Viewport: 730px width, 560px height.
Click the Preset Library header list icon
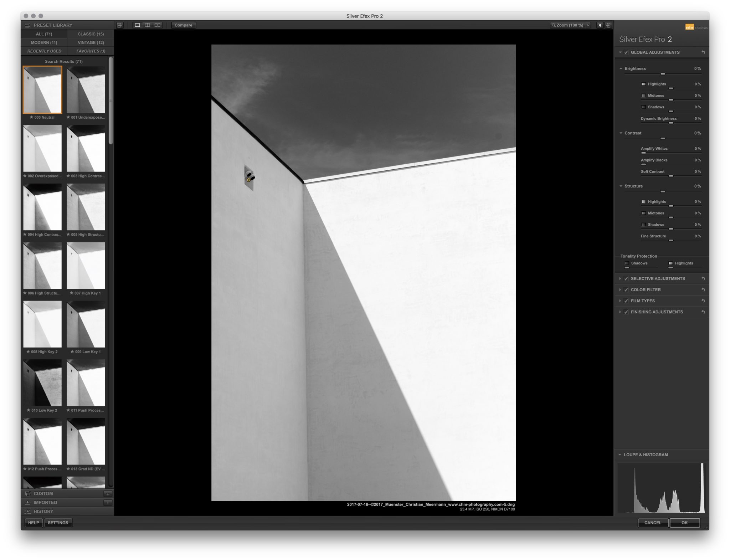coord(27,25)
